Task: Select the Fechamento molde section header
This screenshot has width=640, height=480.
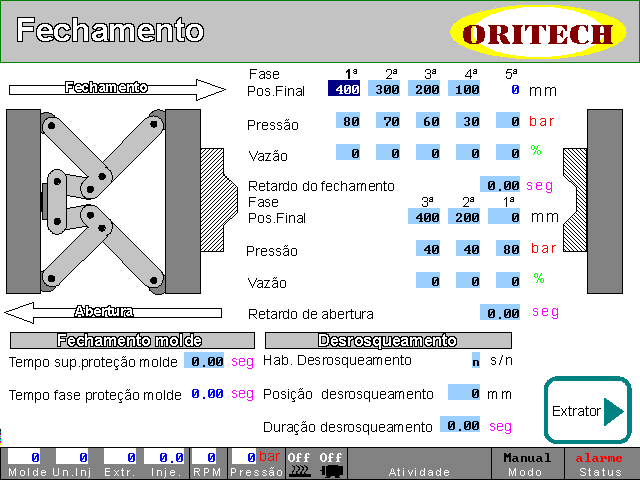Action: [129, 340]
